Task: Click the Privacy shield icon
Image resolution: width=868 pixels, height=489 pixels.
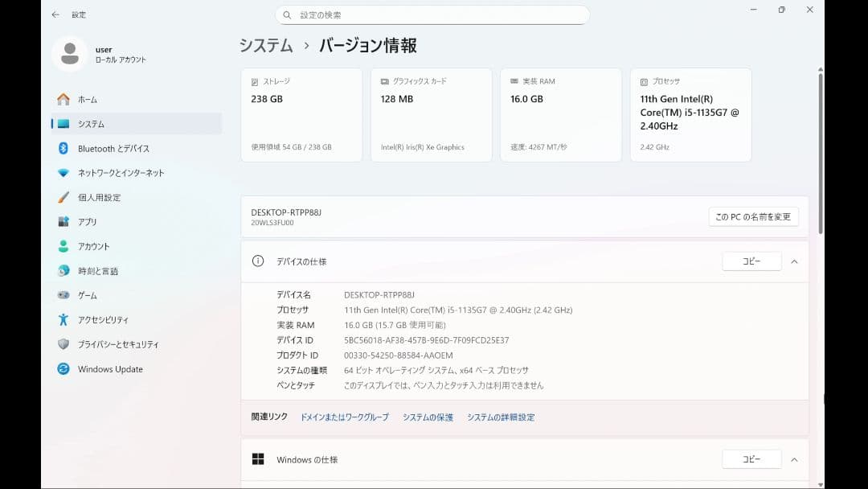Action: 63,344
